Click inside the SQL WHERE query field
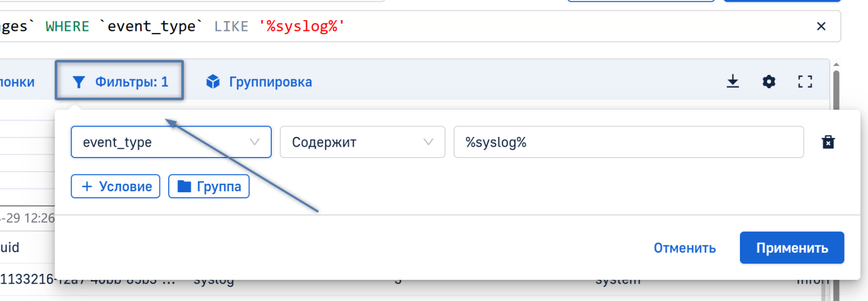 [x=488, y=26]
